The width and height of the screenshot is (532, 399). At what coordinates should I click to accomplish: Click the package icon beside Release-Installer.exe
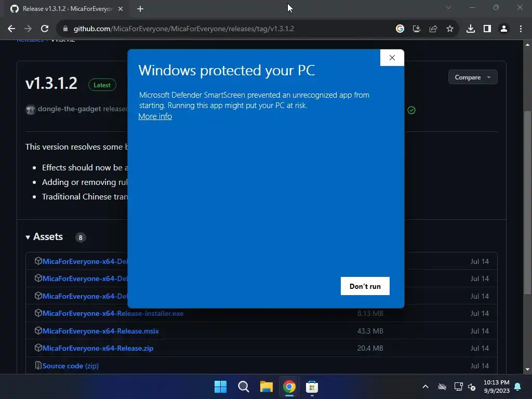(38, 312)
